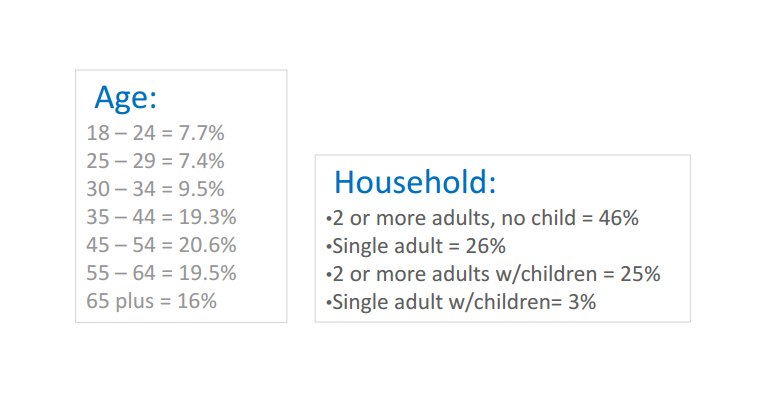This screenshot has width=760, height=394.
Task: Select 2 or more adults, no child line
Action: pyautogui.click(x=482, y=219)
